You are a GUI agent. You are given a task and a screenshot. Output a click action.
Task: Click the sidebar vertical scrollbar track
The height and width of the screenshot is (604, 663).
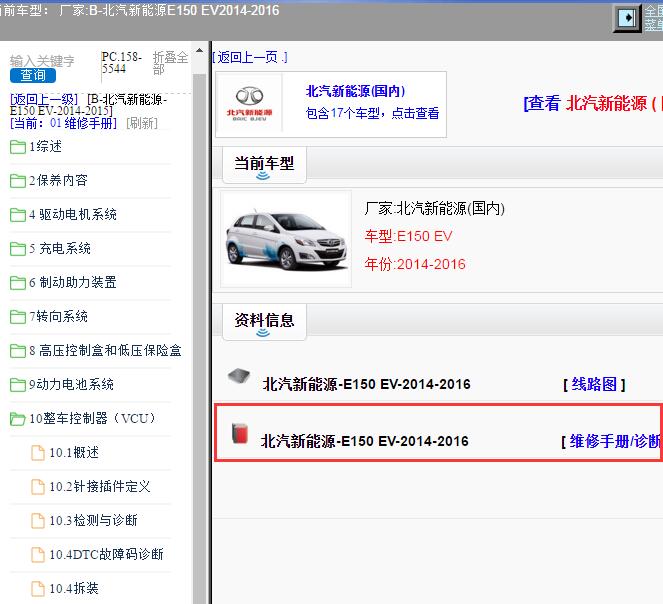pos(199,338)
